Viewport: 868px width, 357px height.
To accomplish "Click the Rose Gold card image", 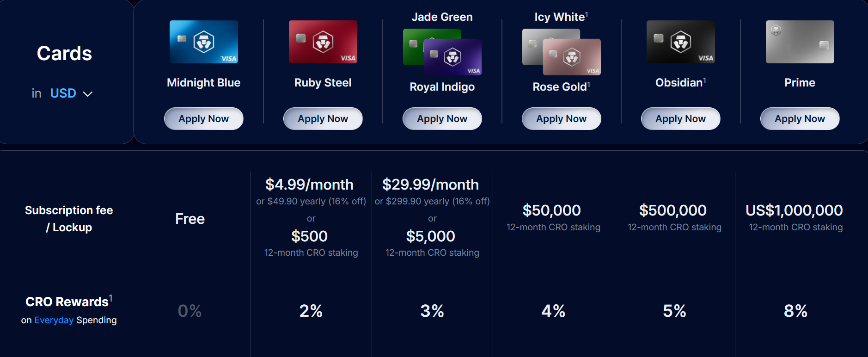I will (x=572, y=57).
